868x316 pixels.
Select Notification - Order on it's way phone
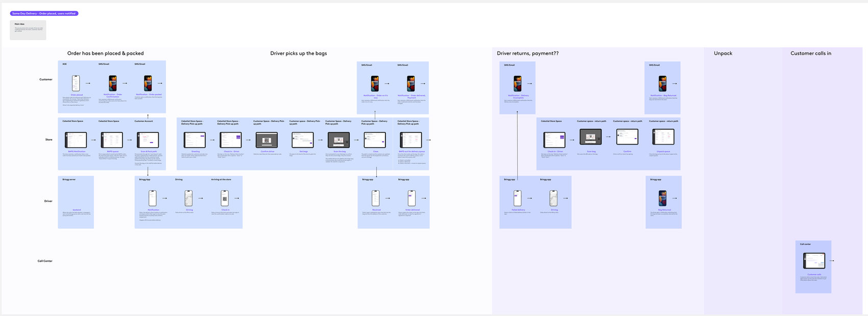[x=375, y=84]
